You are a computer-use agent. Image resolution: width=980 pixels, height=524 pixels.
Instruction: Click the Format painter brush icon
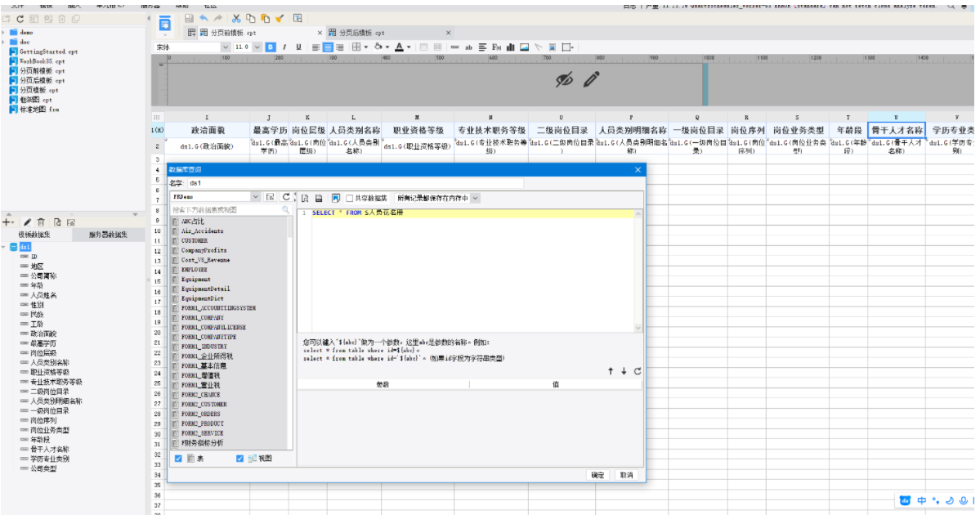click(x=280, y=19)
